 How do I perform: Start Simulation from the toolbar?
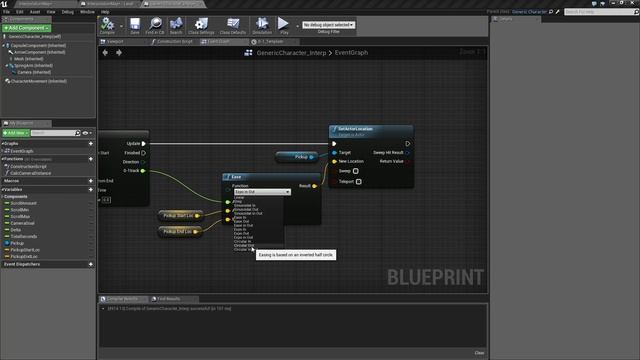tap(262, 24)
